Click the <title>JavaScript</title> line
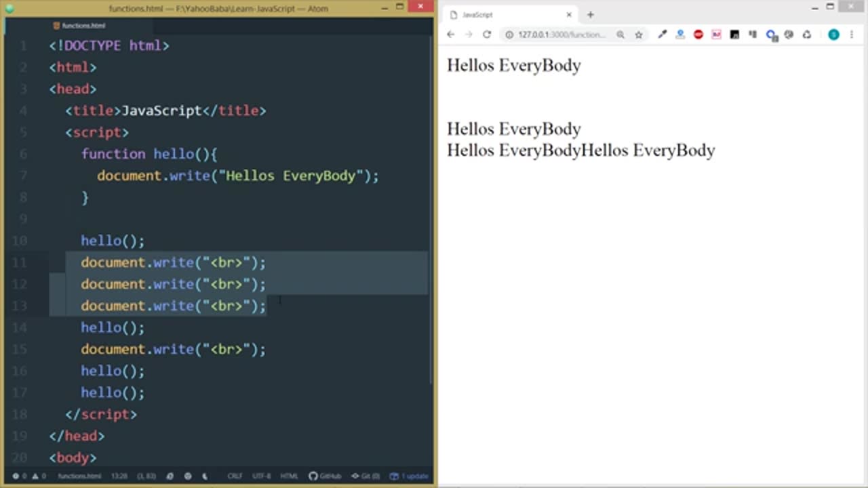 point(165,110)
